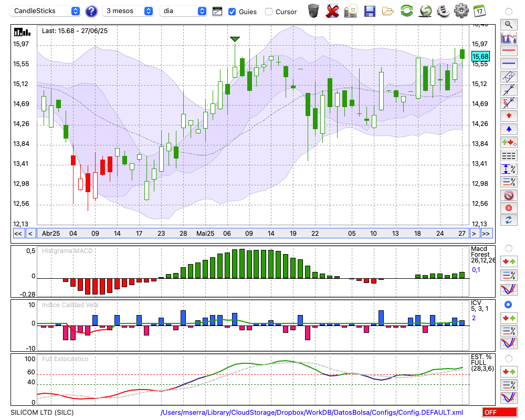Step chart forward with single > button

click(474, 234)
